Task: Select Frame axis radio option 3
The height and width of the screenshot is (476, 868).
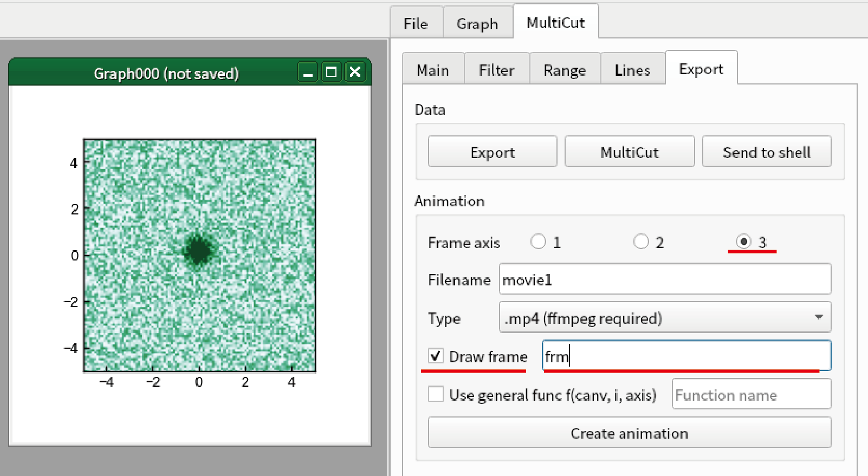Action: pos(743,242)
